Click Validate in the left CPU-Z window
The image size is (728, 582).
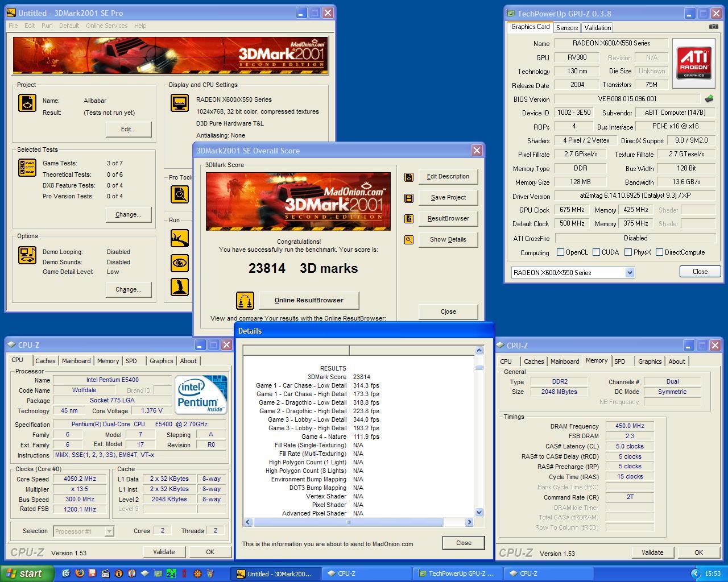tap(164, 552)
